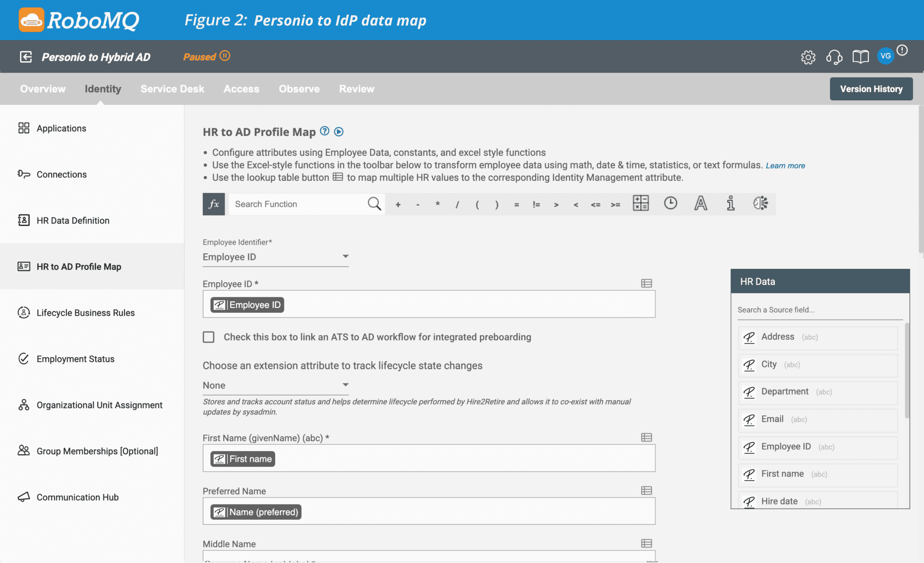This screenshot has height=563, width=924.
Task: Open the Employee Identifier dropdown
Action: tap(345, 256)
